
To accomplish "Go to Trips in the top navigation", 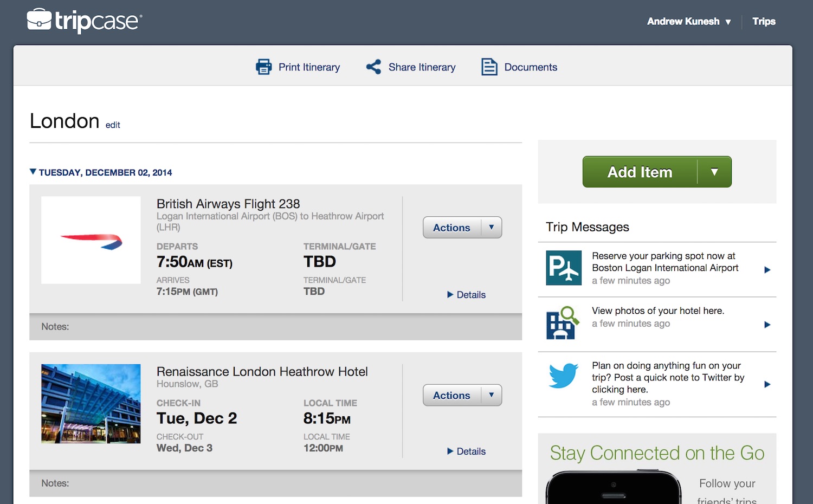I will coord(764,21).
